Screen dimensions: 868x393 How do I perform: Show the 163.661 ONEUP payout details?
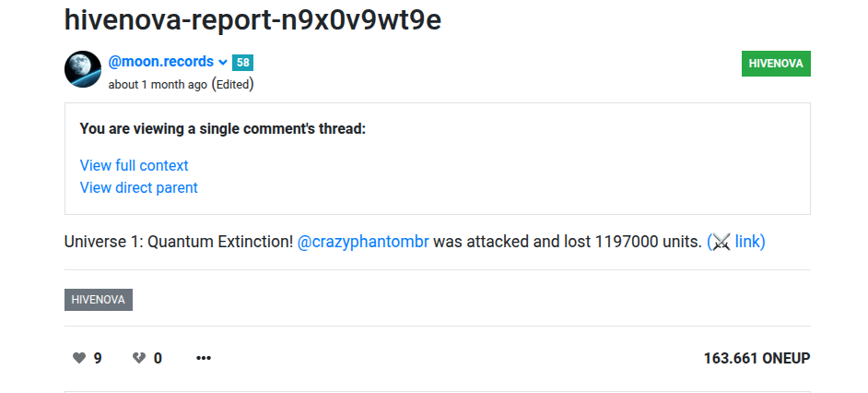point(757,358)
